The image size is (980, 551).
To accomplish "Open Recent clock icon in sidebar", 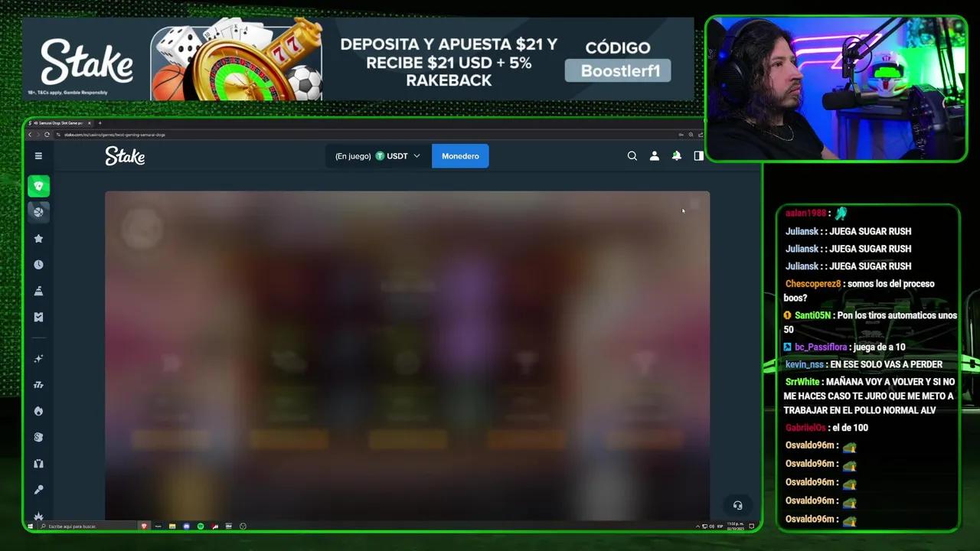I will pyautogui.click(x=38, y=265).
